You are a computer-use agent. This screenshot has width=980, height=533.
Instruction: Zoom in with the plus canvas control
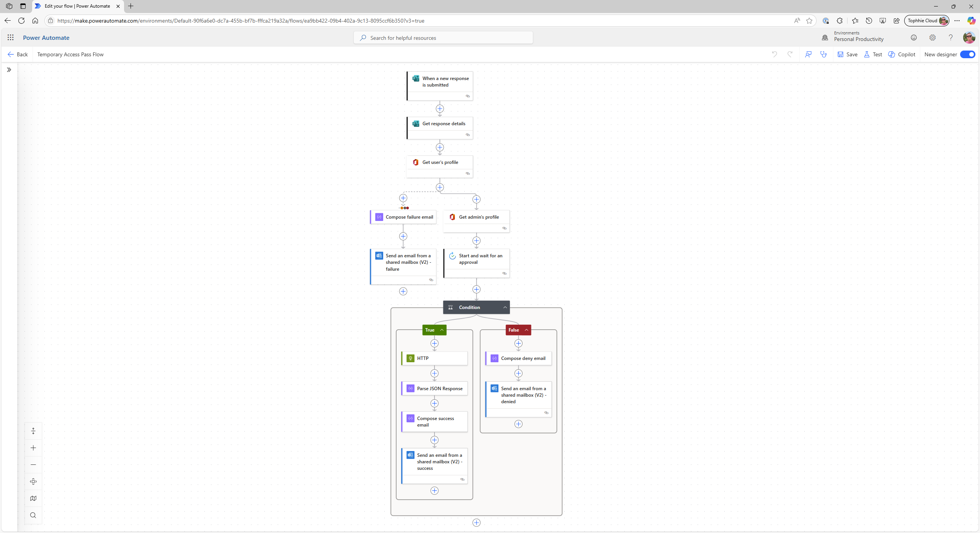tap(33, 448)
